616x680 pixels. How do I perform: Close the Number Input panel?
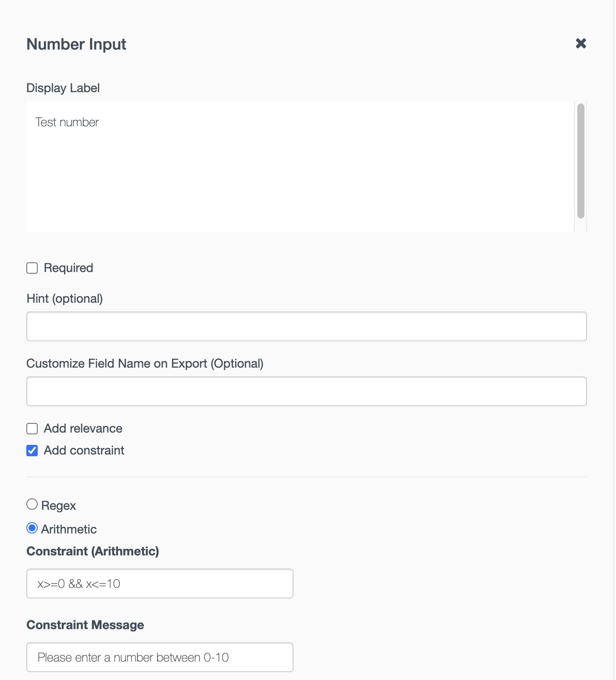pyautogui.click(x=581, y=43)
